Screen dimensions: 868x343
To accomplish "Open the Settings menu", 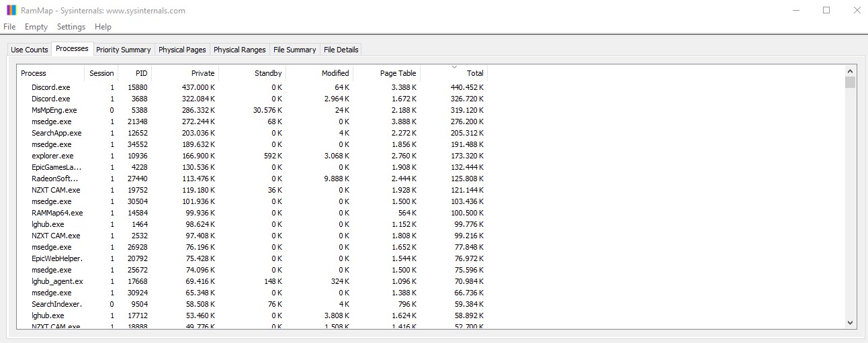I will (71, 27).
